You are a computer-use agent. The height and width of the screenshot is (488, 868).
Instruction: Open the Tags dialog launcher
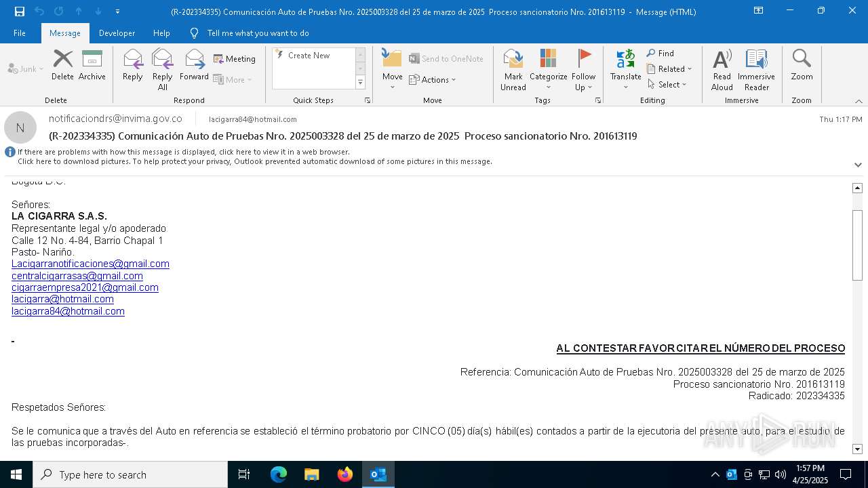(x=598, y=100)
